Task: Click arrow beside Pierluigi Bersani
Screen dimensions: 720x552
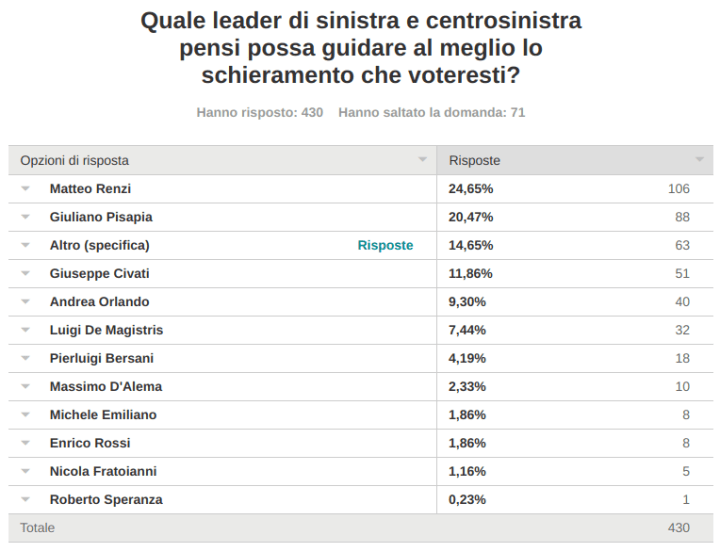Action: pos(26,358)
